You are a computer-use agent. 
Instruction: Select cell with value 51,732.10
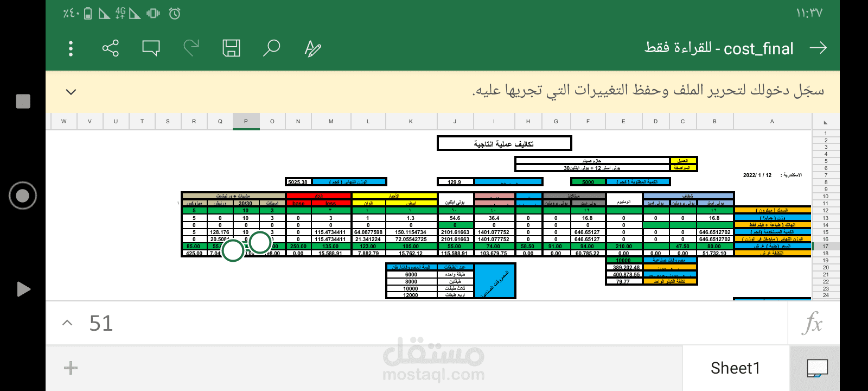click(714, 253)
